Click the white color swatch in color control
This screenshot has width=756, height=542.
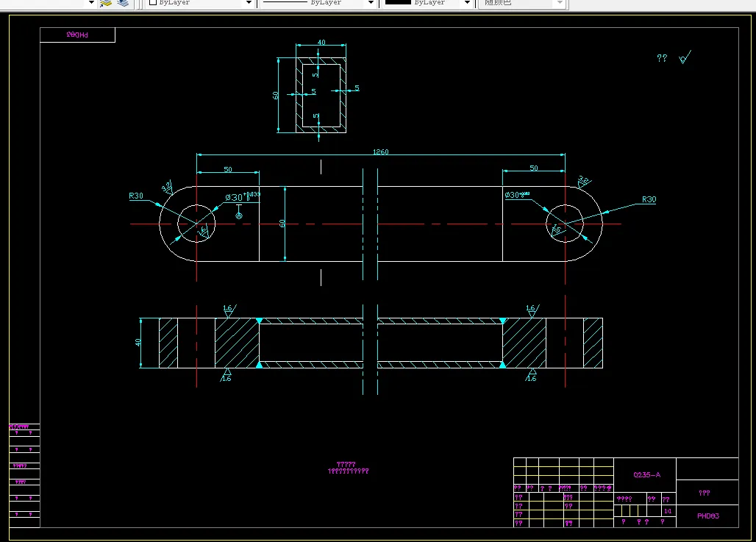tap(153, 2)
